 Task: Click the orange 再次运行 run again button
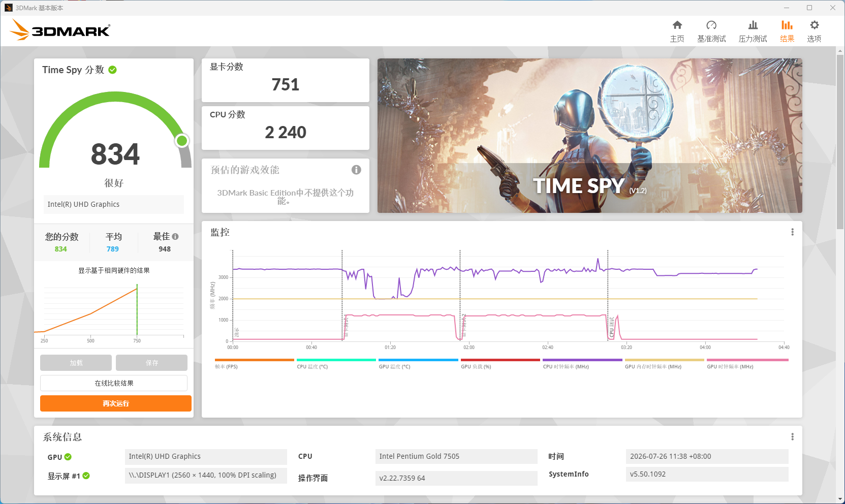pyautogui.click(x=116, y=403)
